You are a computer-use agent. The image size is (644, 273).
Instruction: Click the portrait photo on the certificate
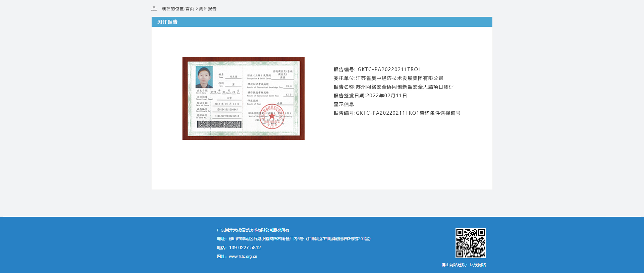[x=204, y=77]
